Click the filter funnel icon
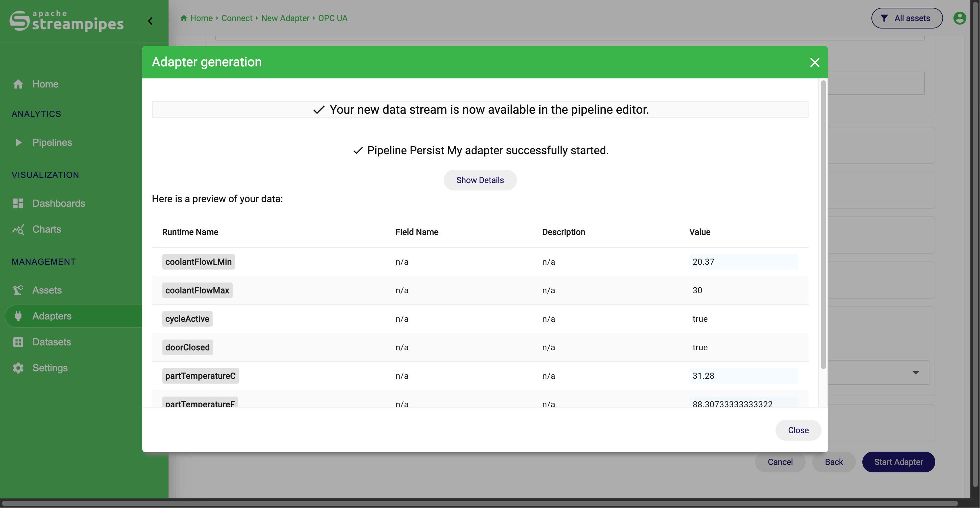Viewport: 980px width, 508px height. click(x=884, y=18)
